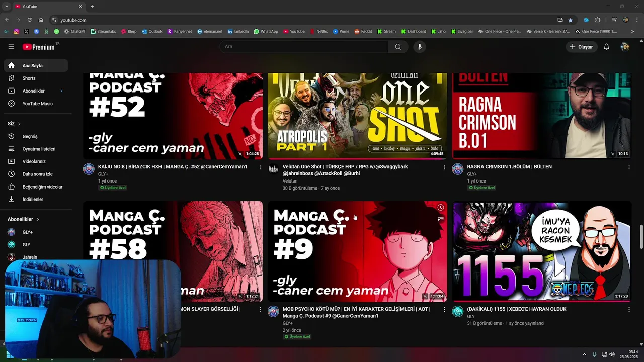Show more bookmarks chevron
Viewport: 644px width, 362px height.
pyautogui.click(x=632, y=31)
